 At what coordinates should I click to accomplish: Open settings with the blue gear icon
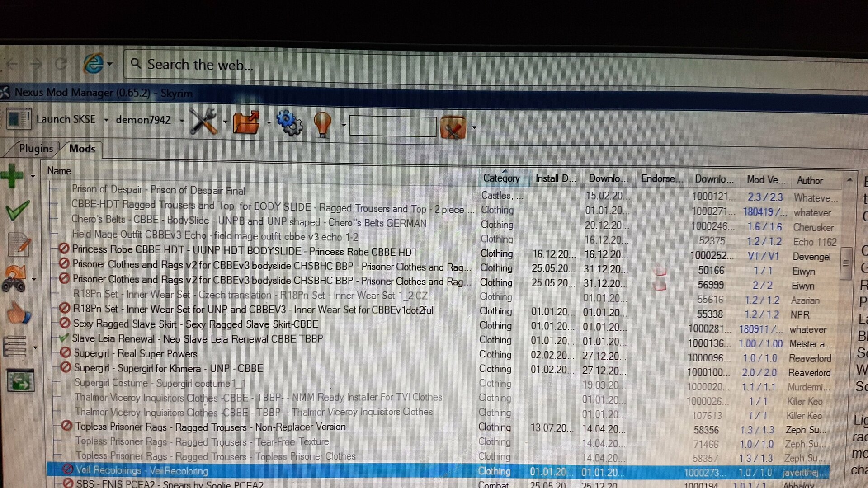[289, 122]
